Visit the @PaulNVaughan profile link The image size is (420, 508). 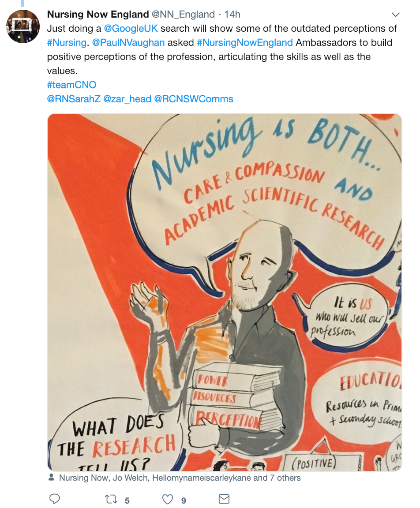pos(128,42)
